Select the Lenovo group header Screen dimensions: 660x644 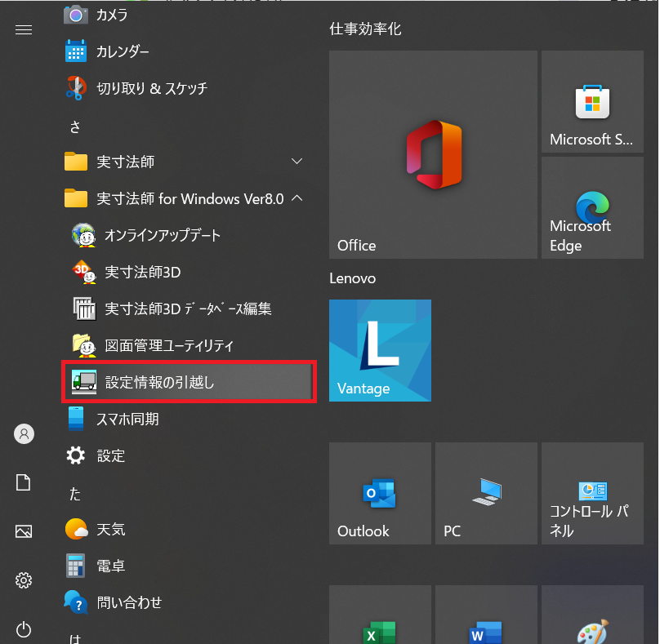[x=352, y=278]
